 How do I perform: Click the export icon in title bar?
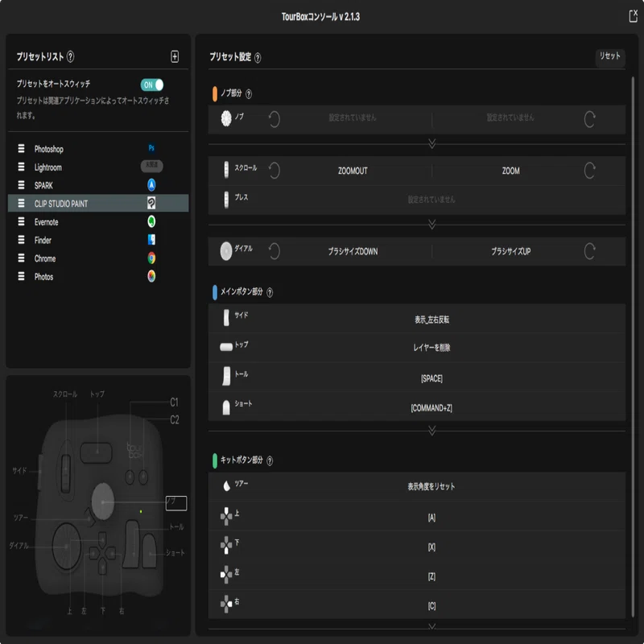click(633, 16)
